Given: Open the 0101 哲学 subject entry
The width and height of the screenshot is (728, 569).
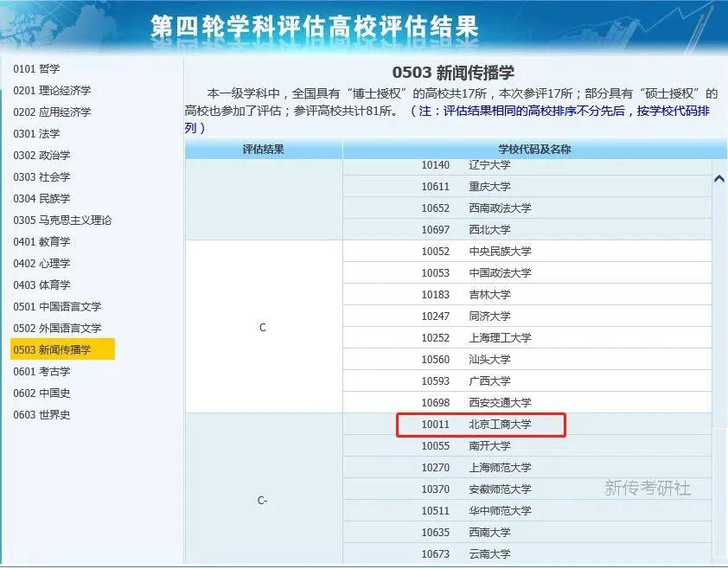Looking at the screenshot, I should pyautogui.click(x=36, y=68).
